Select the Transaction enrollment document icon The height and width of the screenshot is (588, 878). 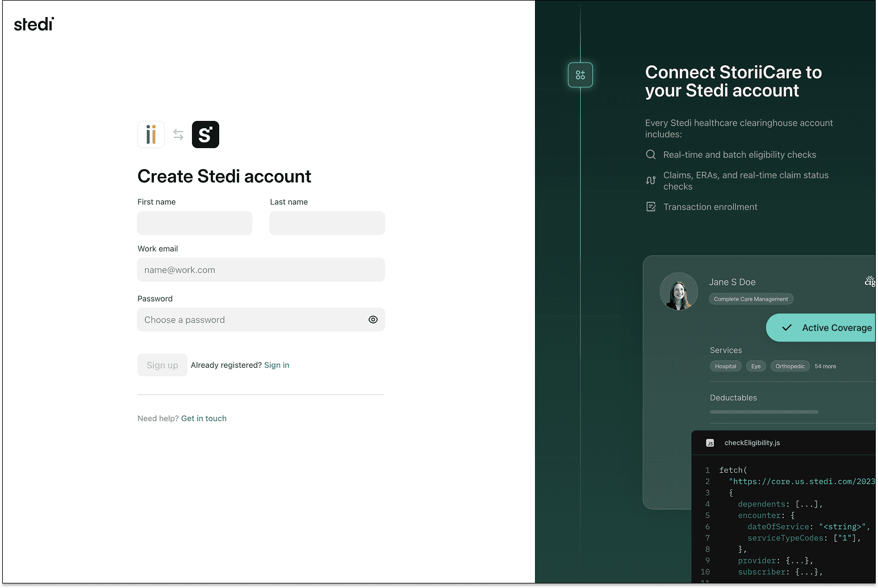pos(650,206)
